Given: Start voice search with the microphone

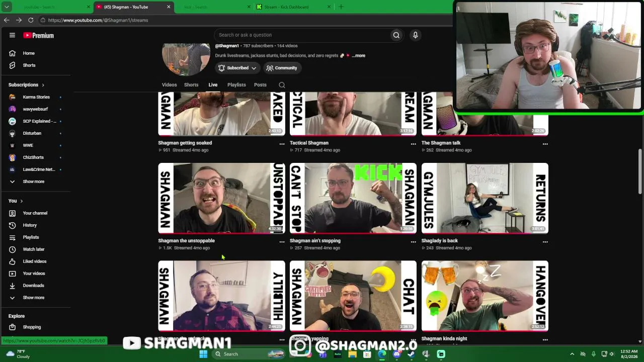Looking at the screenshot, I should (x=415, y=35).
